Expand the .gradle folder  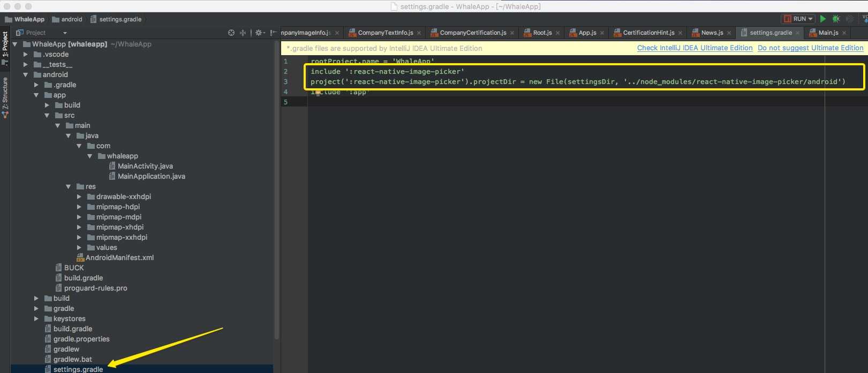tap(36, 85)
